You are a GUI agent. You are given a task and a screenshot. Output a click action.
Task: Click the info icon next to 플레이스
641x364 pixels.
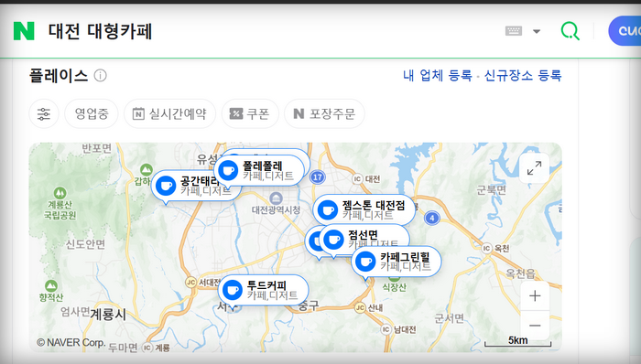100,76
